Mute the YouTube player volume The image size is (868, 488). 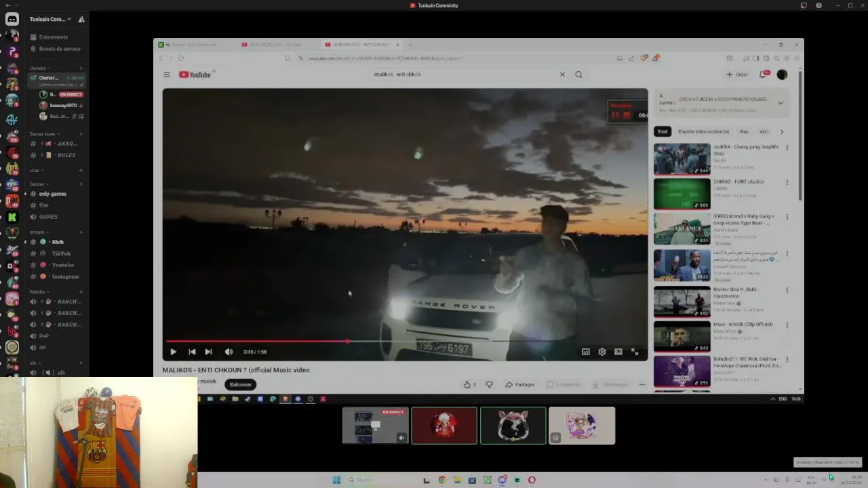pyautogui.click(x=229, y=352)
